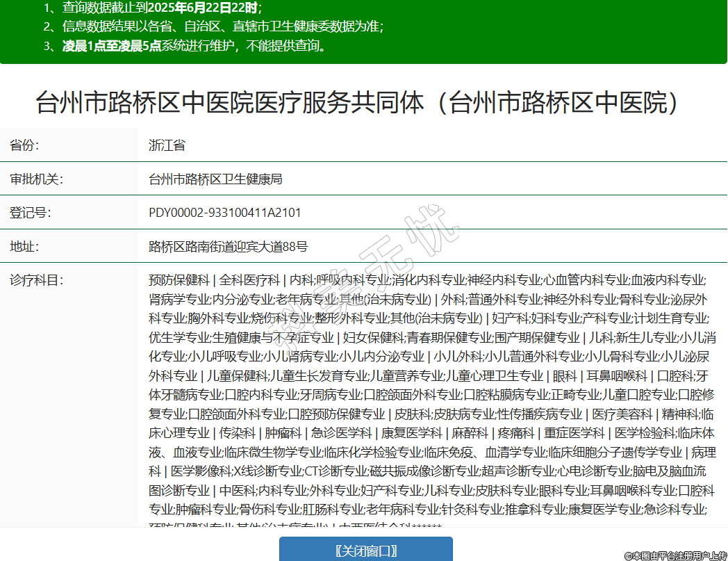728x561 pixels.
Task: Click 重症医学科 in the department list
Action: click(564, 433)
